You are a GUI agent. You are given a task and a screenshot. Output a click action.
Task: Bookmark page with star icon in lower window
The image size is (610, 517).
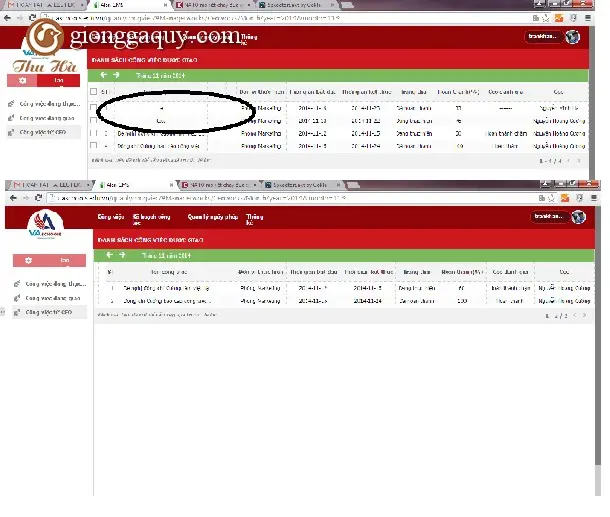coord(551,198)
